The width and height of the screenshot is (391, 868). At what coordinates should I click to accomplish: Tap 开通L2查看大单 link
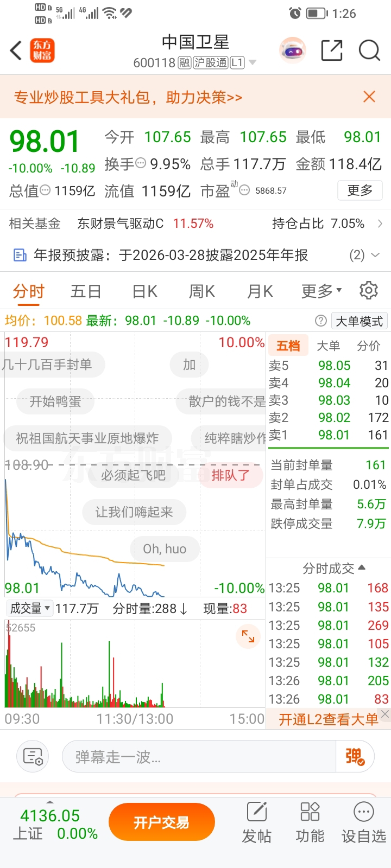pyautogui.click(x=329, y=719)
